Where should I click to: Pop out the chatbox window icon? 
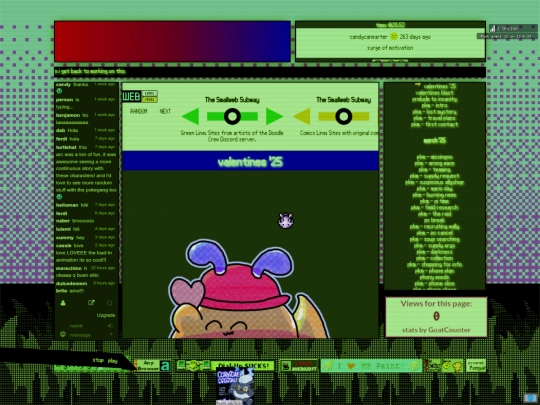tap(91, 303)
